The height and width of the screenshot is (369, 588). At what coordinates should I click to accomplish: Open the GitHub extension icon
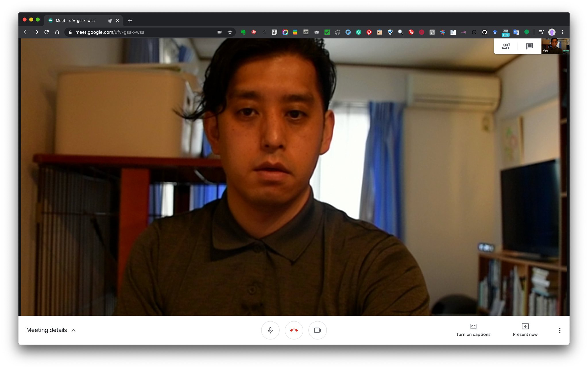[484, 32]
